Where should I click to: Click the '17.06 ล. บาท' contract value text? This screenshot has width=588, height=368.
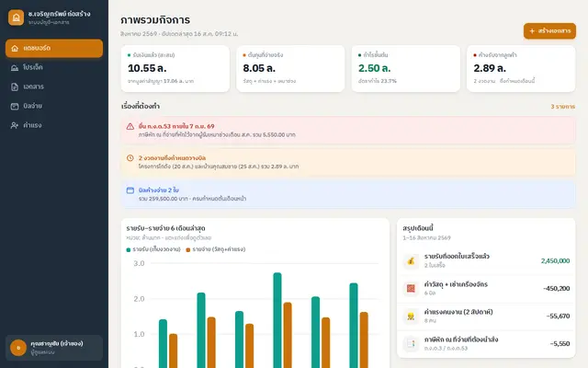click(178, 81)
